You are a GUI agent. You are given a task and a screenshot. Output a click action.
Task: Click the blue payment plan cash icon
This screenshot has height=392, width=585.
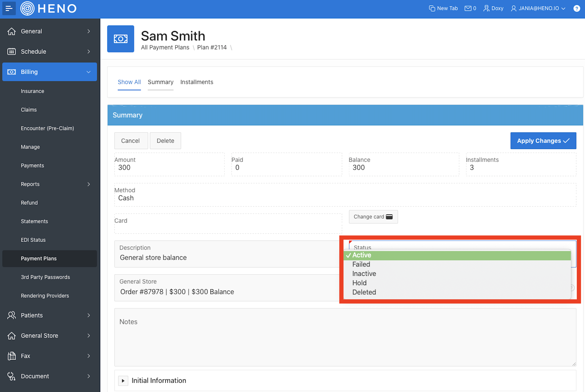(x=120, y=39)
